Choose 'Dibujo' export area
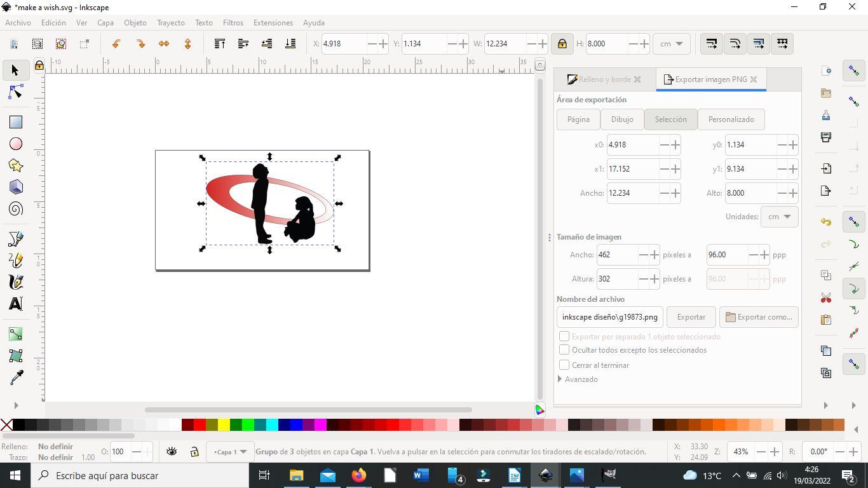The width and height of the screenshot is (868, 488). 622,119
